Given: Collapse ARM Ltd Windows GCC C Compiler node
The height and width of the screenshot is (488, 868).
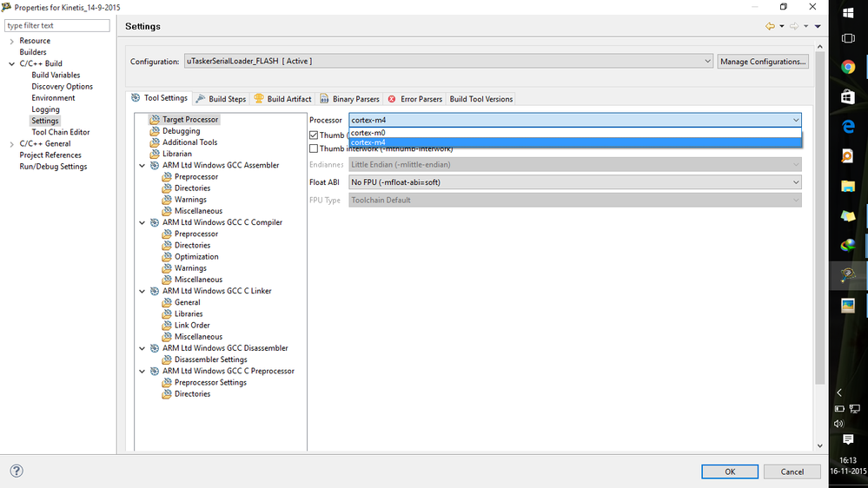Looking at the screenshot, I should click(142, 222).
